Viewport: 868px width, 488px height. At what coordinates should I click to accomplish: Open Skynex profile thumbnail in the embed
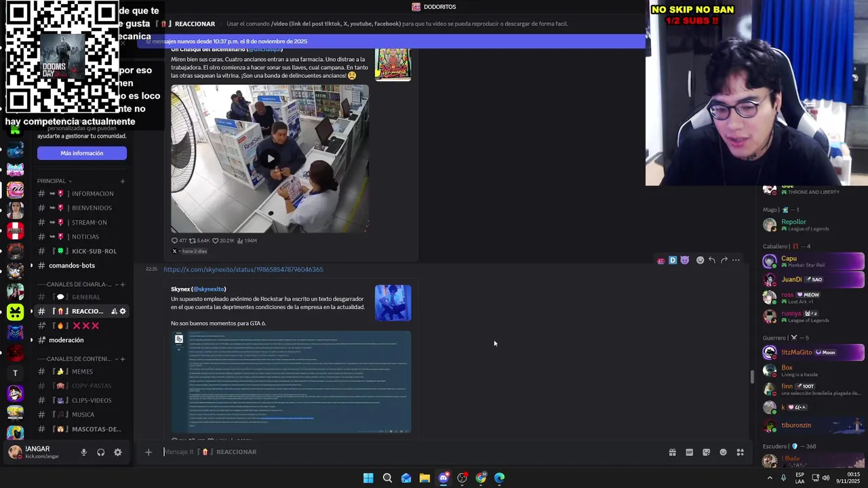tap(393, 303)
